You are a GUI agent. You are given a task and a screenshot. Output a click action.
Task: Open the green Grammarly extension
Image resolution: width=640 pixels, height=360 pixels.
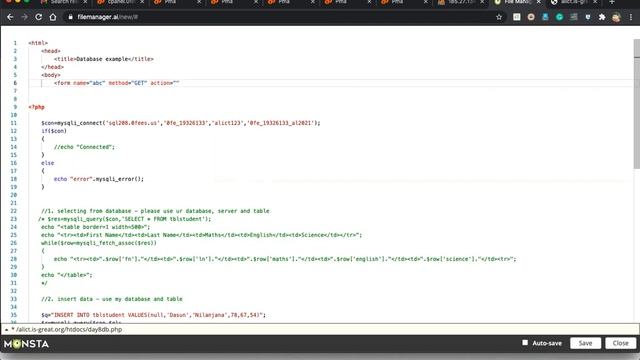560,17
